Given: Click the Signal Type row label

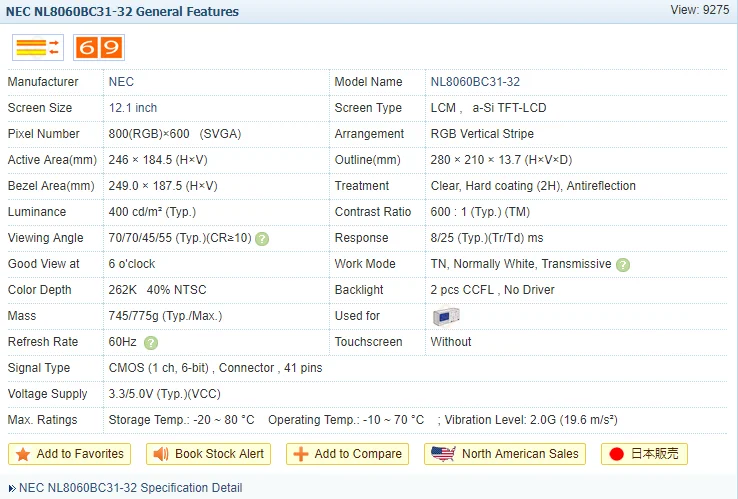Looking at the screenshot, I should (x=39, y=368).
